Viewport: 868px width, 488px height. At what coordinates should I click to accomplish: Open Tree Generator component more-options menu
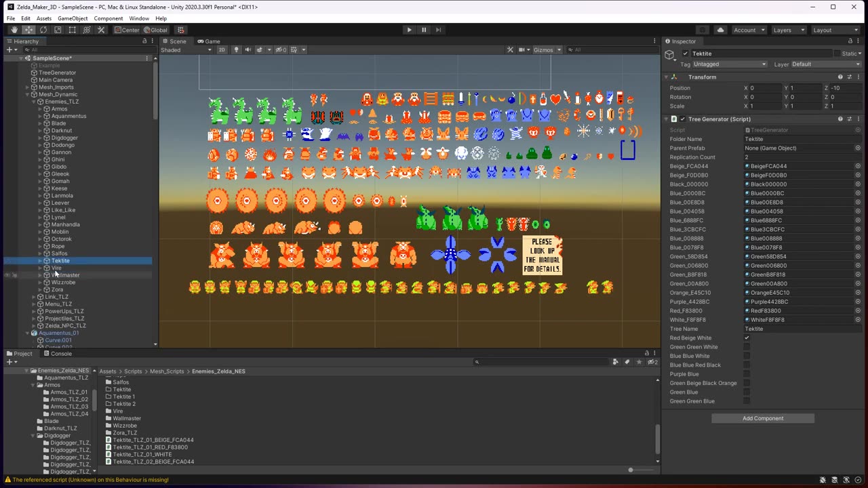(858, 119)
